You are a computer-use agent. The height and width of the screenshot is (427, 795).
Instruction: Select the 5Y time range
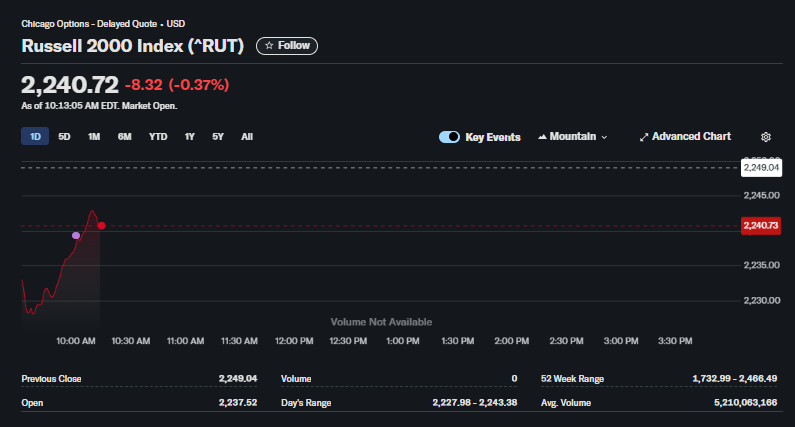point(218,136)
